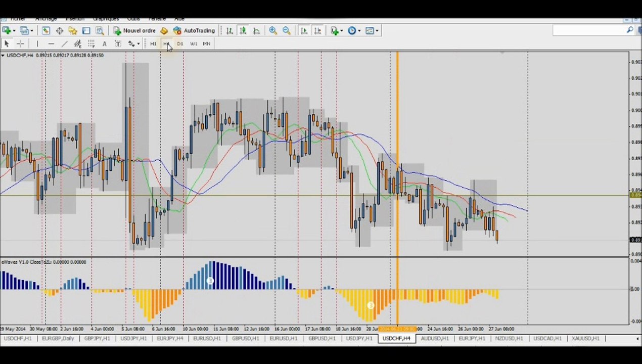Set timeframe to MN
The image size is (642, 364).
(x=206, y=44)
